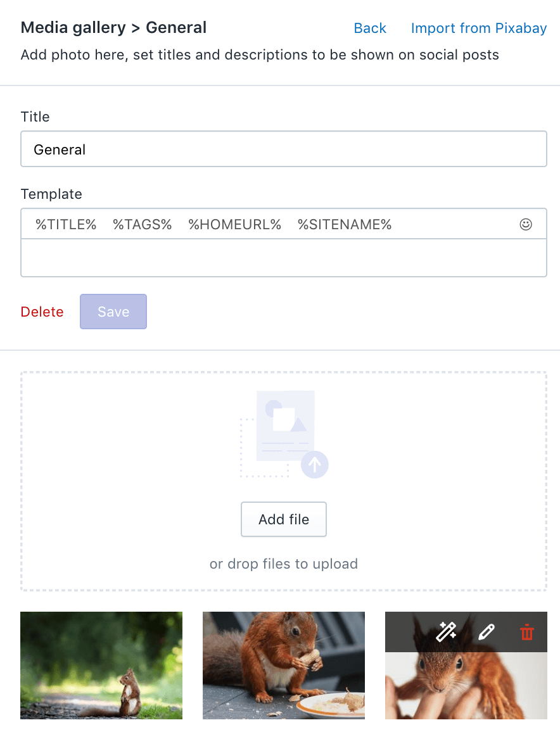Select the squirrel eating nut thumbnail
The width and height of the screenshot is (560, 732).
coord(284,666)
